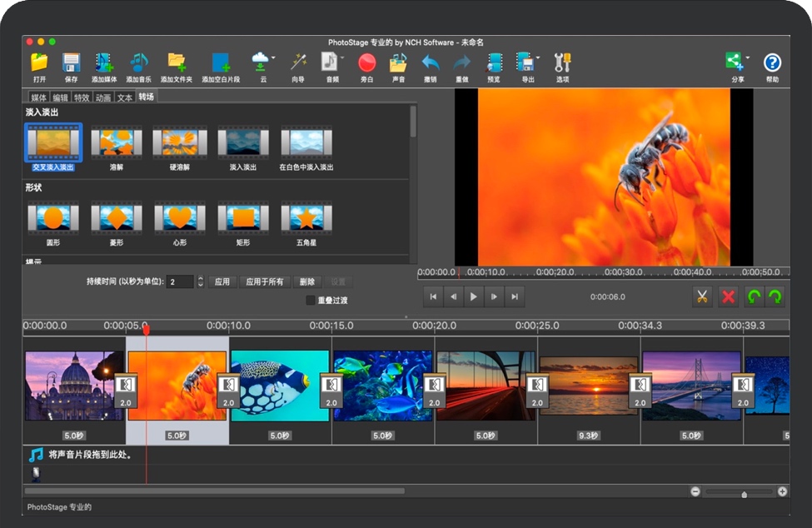Launch the 向导 (Wizard) icon
812x528 pixels.
point(296,62)
